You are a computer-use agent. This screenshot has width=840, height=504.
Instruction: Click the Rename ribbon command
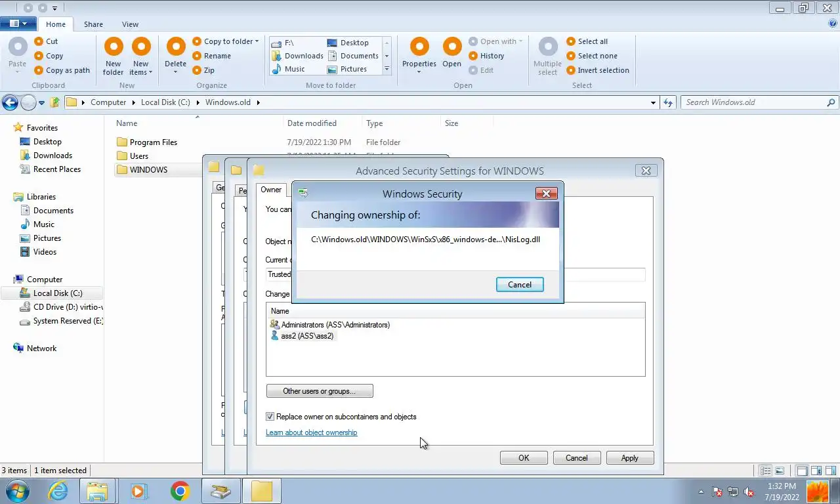(211, 56)
